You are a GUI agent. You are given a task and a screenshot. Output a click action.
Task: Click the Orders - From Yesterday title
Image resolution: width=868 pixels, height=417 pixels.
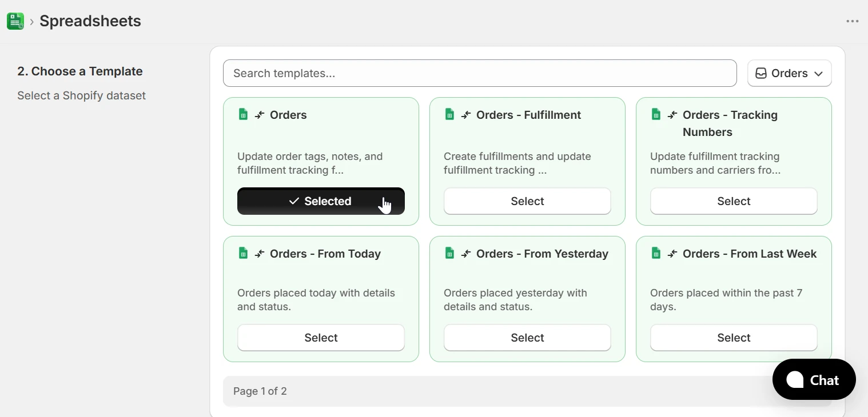pyautogui.click(x=542, y=254)
